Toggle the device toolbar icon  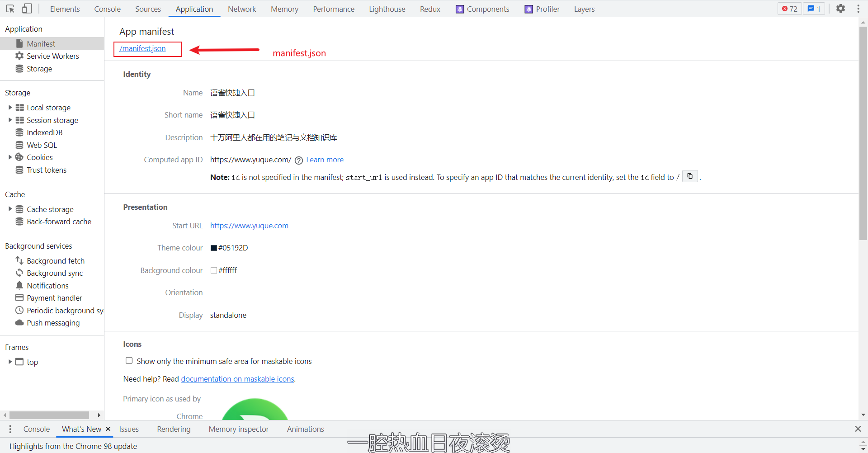(x=27, y=9)
